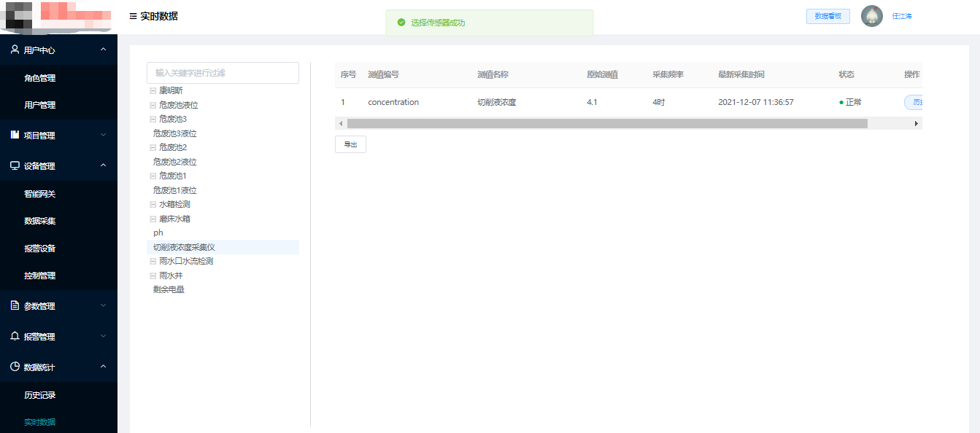Click the user avatar picture
This screenshot has height=433, width=980.
click(x=872, y=16)
